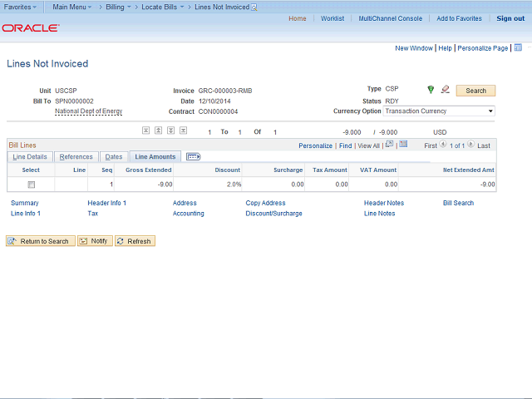Click the Lines Not Invoiced breadcrumb item
The width and height of the screenshot is (532, 399).
pyautogui.click(x=222, y=7)
